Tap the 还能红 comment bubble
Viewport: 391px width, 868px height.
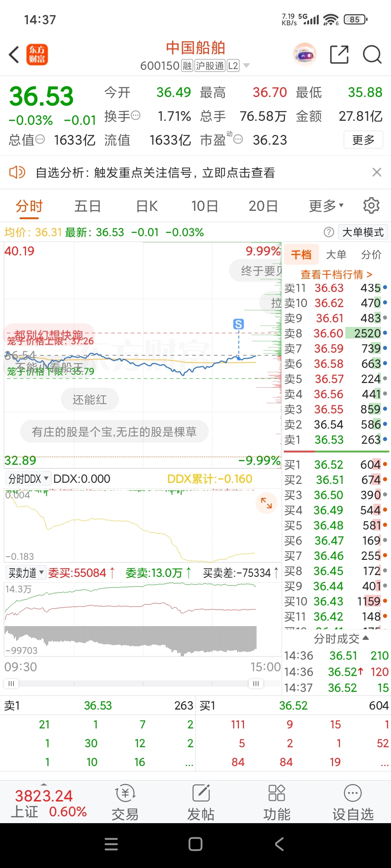point(90,399)
